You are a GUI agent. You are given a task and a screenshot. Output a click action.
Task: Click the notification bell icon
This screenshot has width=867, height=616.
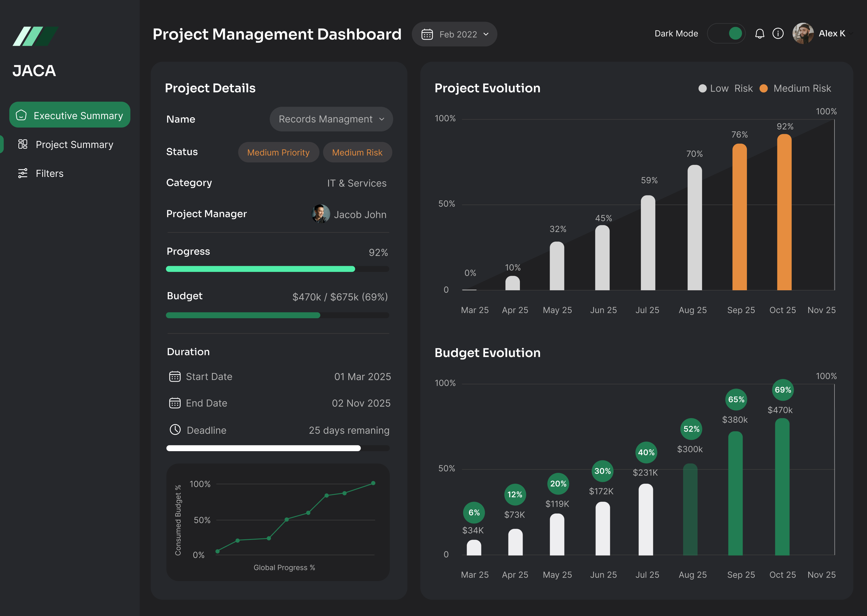(x=760, y=34)
